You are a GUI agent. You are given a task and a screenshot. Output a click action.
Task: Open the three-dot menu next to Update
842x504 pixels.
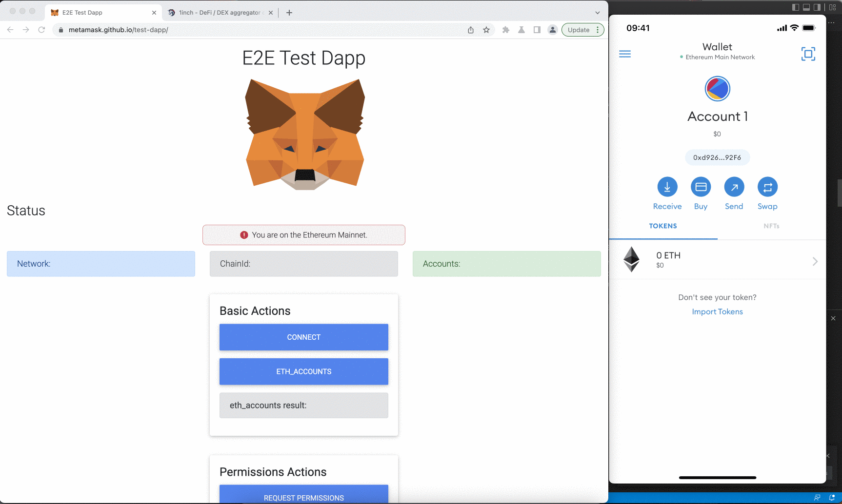[x=598, y=30]
